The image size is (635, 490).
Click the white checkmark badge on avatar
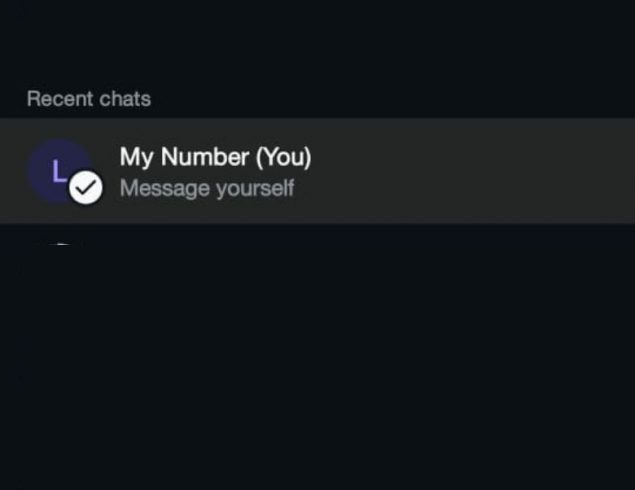click(86, 187)
